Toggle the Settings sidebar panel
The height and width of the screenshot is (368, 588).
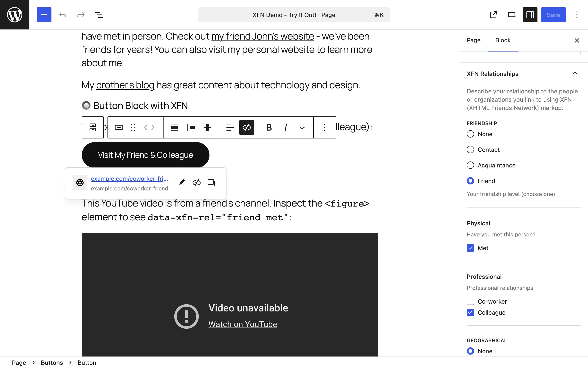pyautogui.click(x=530, y=15)
